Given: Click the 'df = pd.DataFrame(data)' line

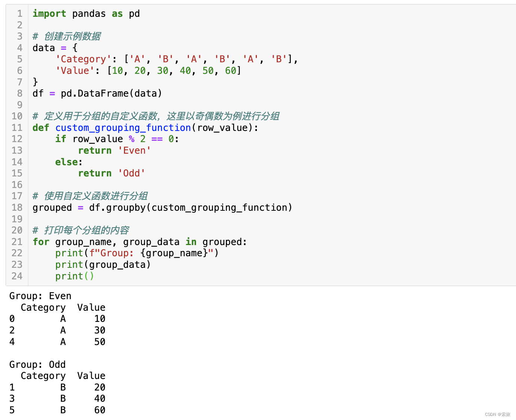Looking at the screenshot, I should pos(97,94).
